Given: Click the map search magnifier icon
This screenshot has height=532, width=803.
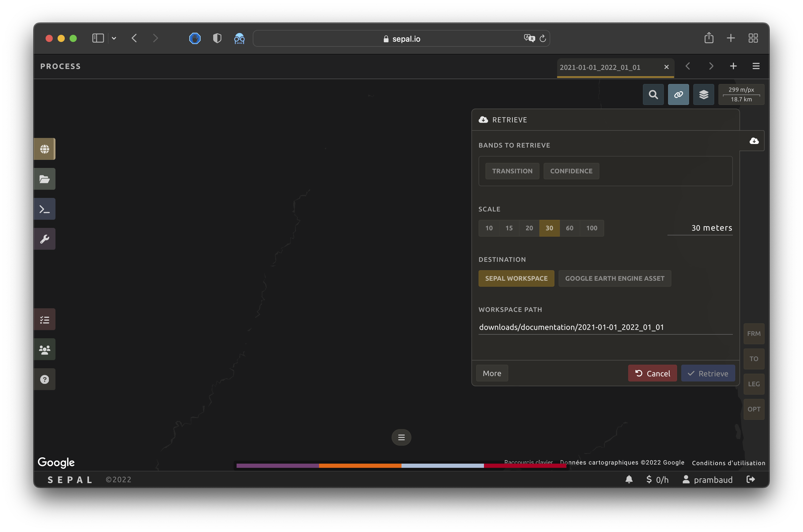Looking at the screenshot, I should (x=653, y=94).
